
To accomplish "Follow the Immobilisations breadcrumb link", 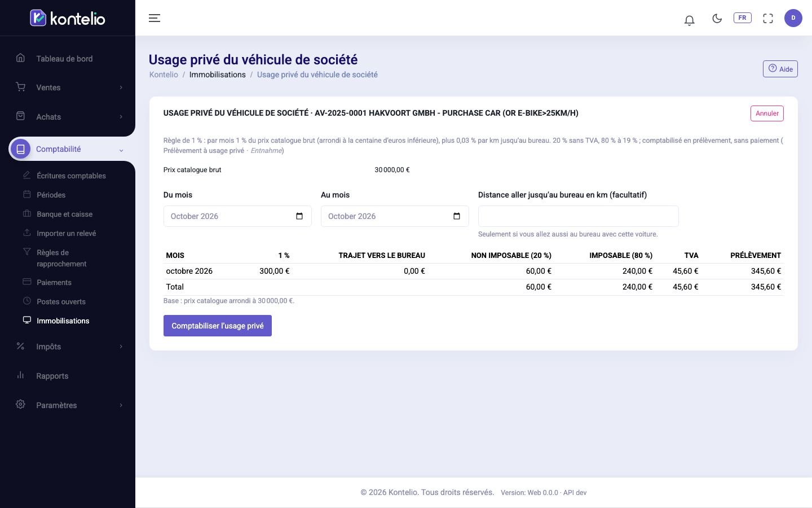I will 218,75.
